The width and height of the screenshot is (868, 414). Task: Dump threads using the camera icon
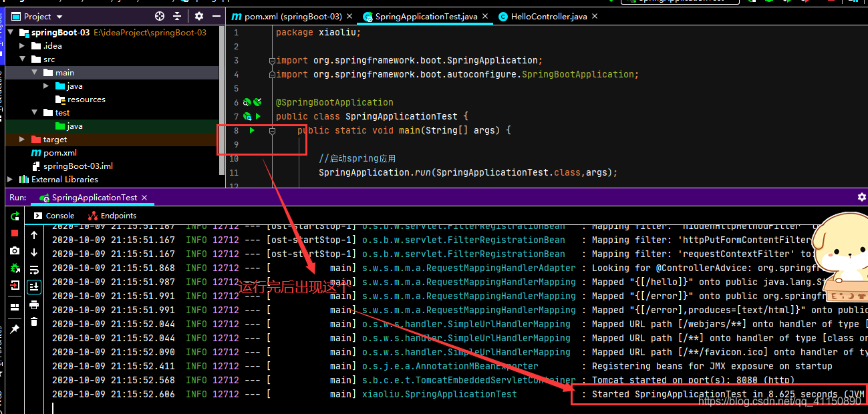(15, 250)
